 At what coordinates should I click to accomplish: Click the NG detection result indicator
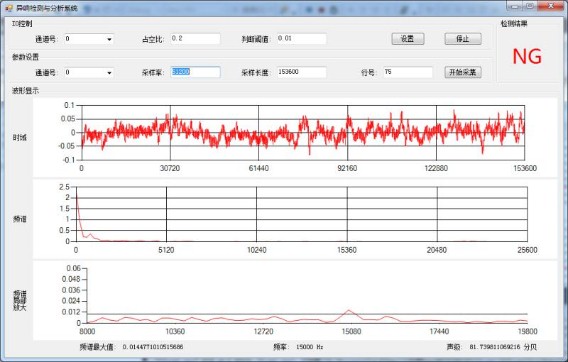527,57
